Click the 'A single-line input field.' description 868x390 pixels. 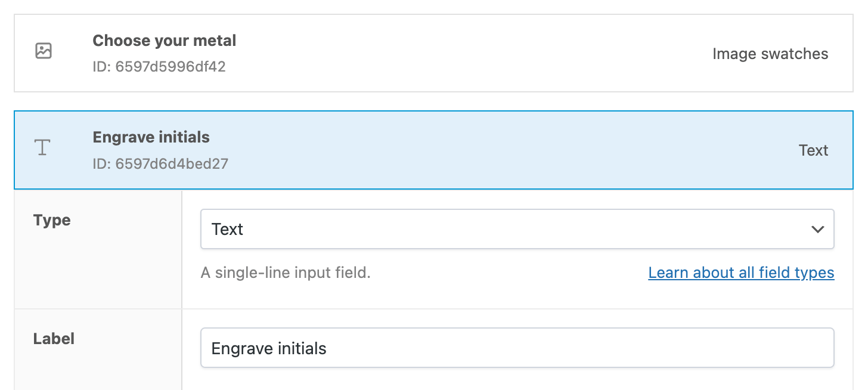[x=286, y=273]
